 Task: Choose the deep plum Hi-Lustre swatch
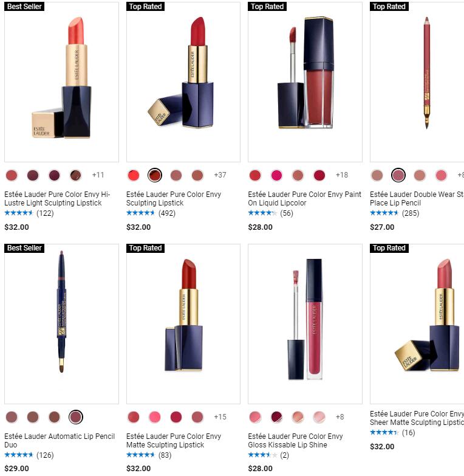click(x=55, y=175)
